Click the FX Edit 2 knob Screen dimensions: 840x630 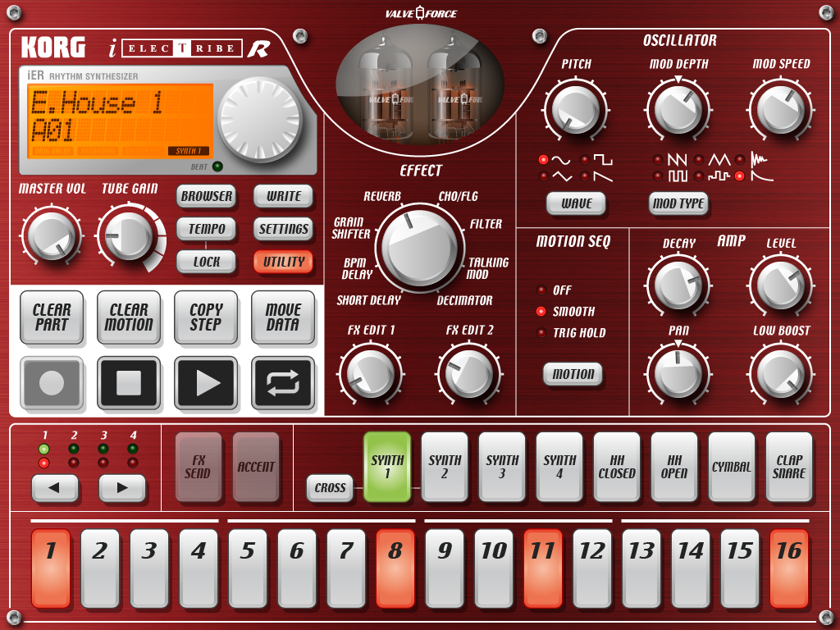click(469, 374)
